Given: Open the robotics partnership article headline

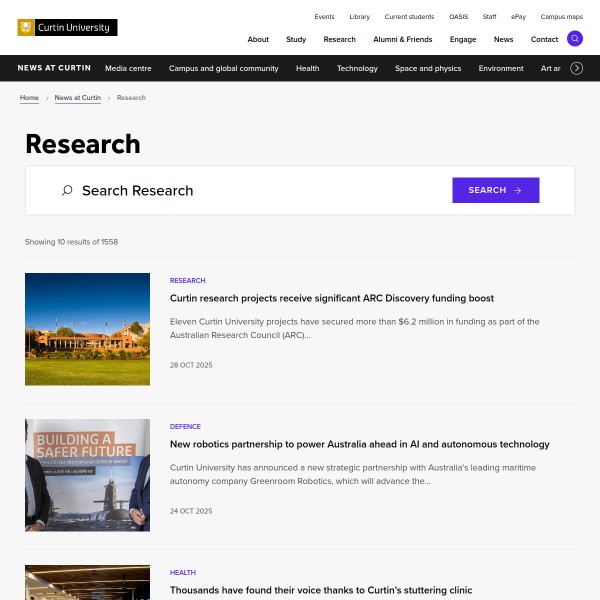Looking at the screenshot, I should pos(359,444).
